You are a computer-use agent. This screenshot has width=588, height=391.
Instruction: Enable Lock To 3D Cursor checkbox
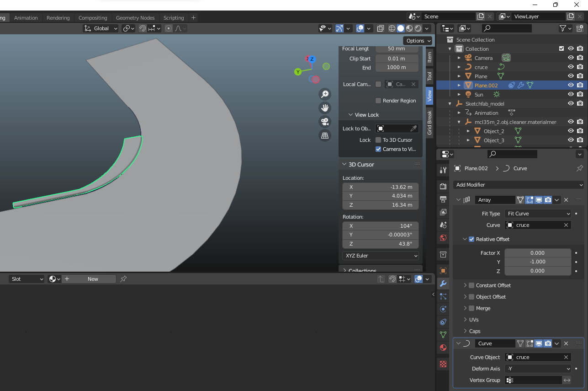[378, 140]
